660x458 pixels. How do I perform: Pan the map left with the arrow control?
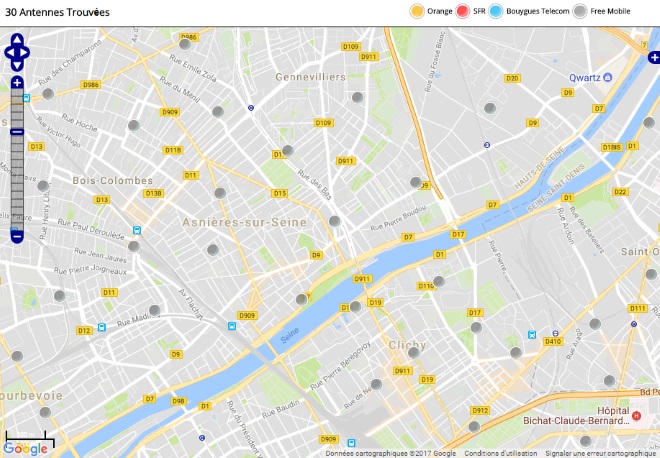(x=9, y=53)
